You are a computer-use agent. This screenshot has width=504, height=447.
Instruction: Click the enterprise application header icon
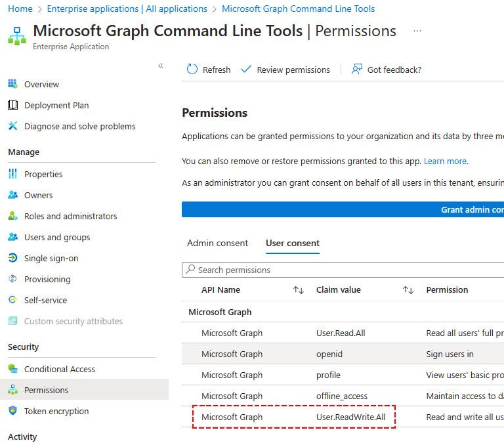[17, 36]
